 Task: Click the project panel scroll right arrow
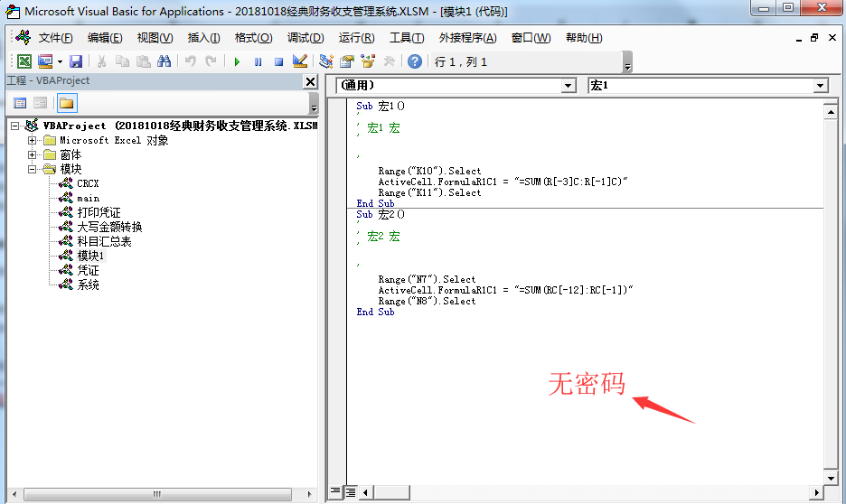(309, 494)
